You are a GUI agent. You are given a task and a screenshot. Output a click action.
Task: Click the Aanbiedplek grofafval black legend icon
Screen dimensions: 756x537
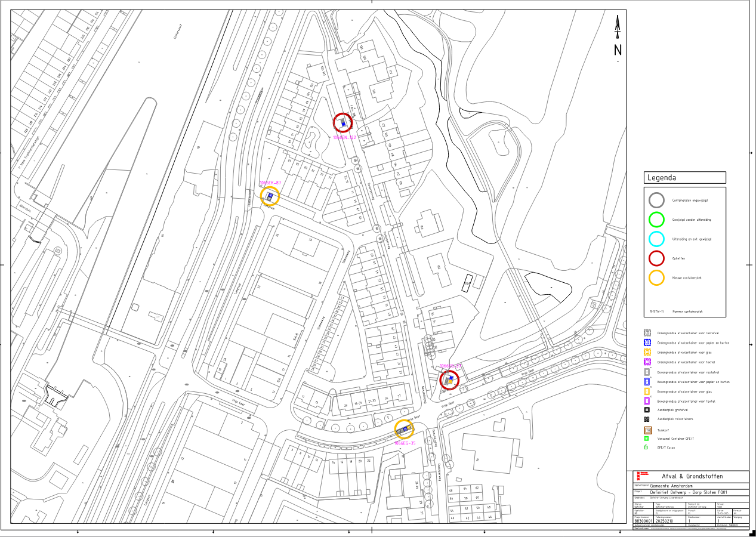tap(647, 410)
